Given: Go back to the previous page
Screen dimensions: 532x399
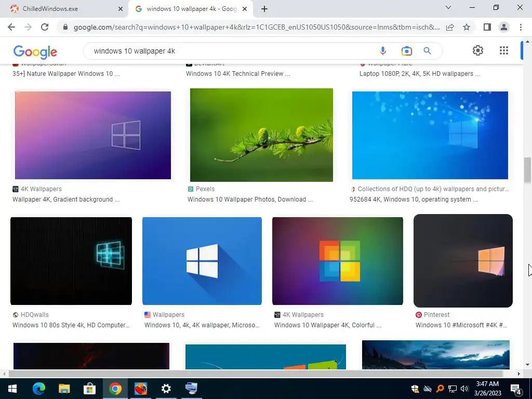Looking at the screenshot, I should [x=11, y=27].
